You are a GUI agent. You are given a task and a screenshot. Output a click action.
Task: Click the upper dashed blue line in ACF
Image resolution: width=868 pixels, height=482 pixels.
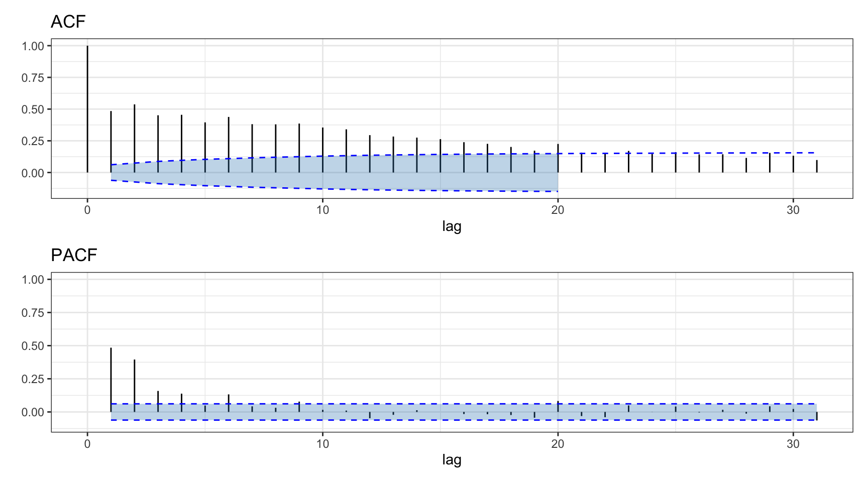653,154
